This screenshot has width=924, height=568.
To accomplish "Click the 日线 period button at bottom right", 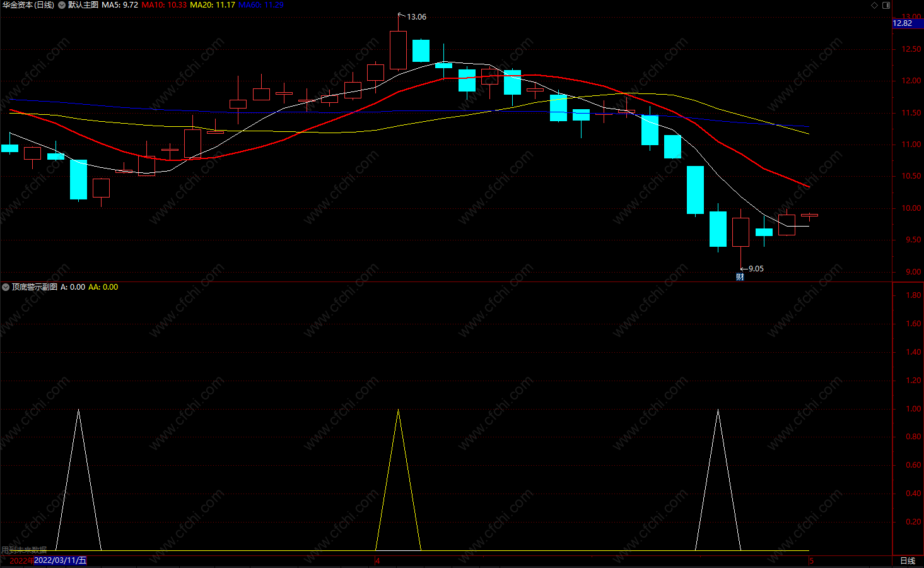I will 908,560.
